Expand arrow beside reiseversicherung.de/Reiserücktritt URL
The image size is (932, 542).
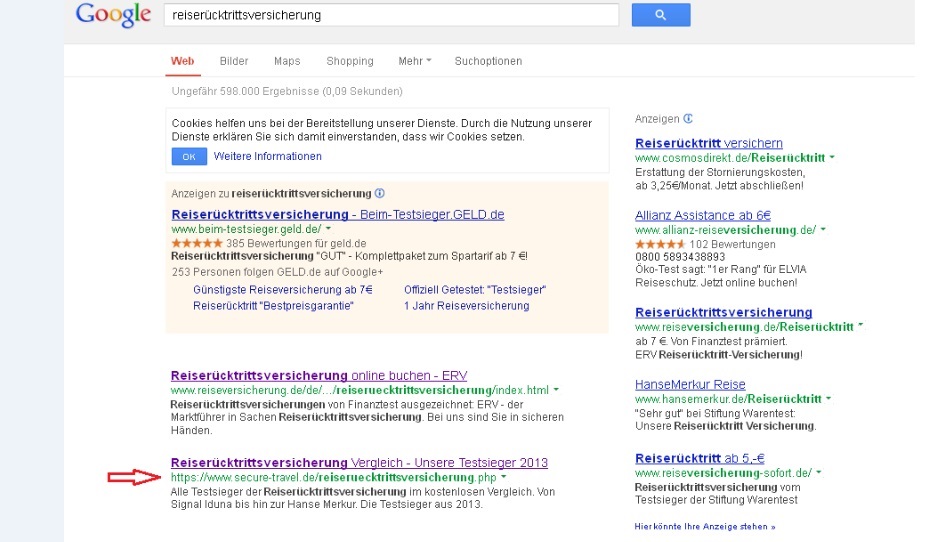tap(861, 326)
